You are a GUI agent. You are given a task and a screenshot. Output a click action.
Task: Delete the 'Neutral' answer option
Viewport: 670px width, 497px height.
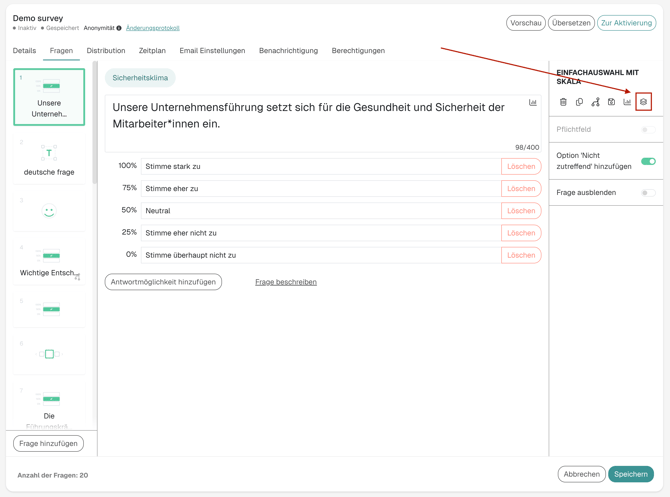click(521, 211)
